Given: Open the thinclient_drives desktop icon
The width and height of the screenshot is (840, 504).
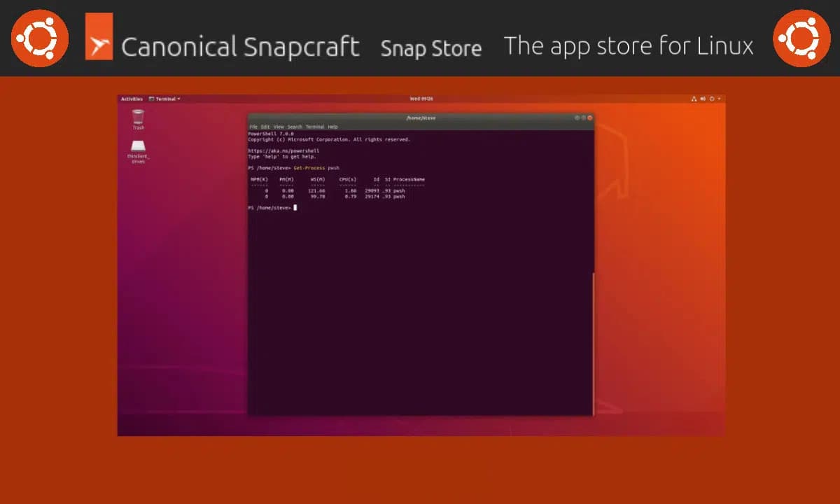Looking at the screenshot, I should coord(139,150).
